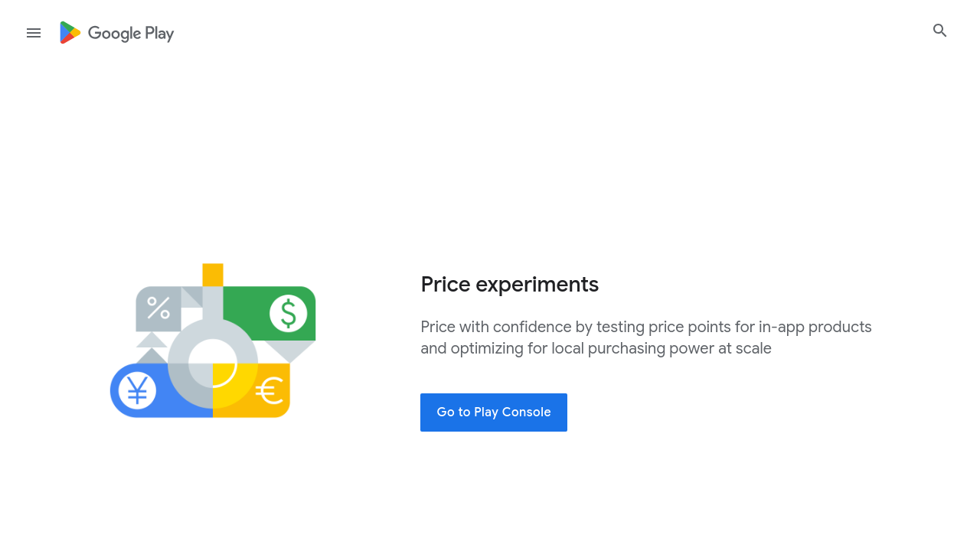
Task: Click the yen symbol circle
Action: [138, 390]
